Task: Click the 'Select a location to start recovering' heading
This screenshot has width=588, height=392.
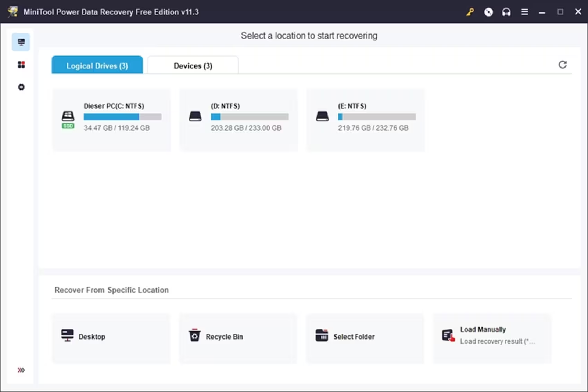Action: [309, 36]
